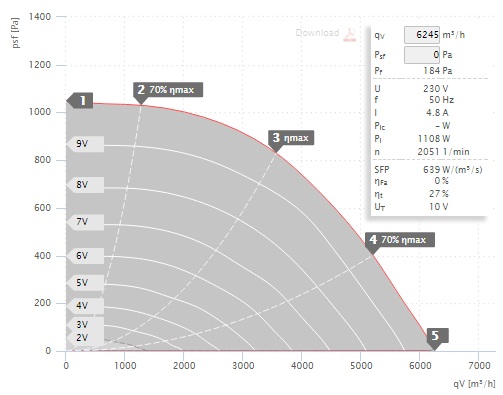The width and height of the screenshot is (503, 395).
Task: Click the 230 V voltage value
Action: [x=436, y=89]
